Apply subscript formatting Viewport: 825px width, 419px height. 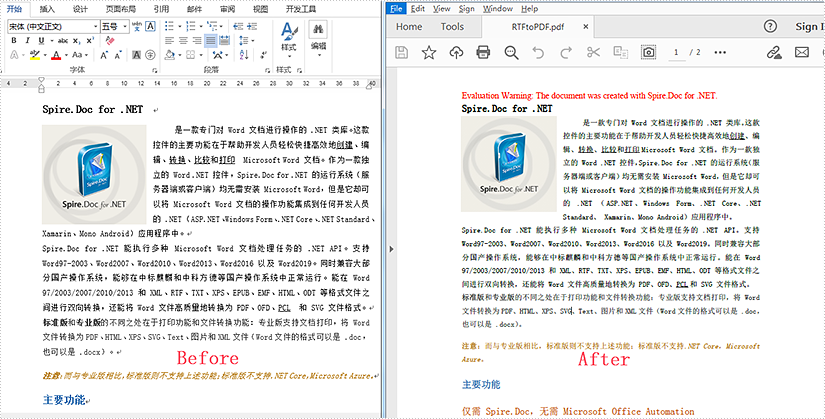coord(76,41)
